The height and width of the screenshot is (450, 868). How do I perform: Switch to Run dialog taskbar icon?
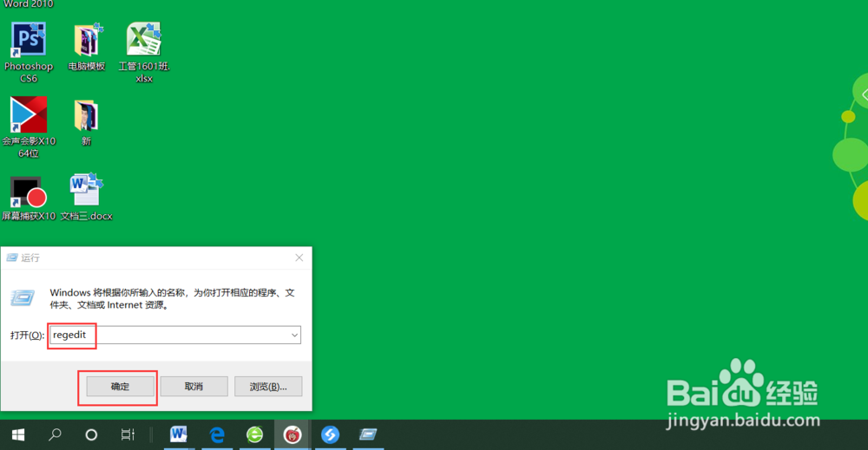(367, 435)
